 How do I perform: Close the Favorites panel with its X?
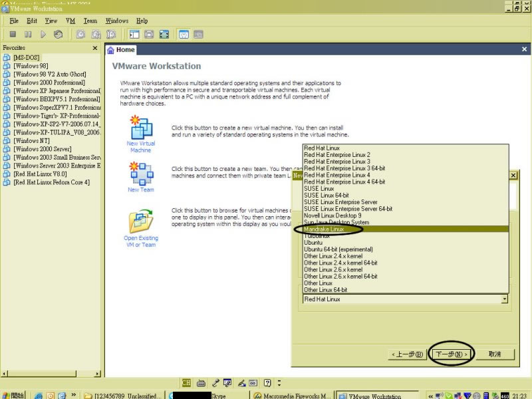point(95,48)
